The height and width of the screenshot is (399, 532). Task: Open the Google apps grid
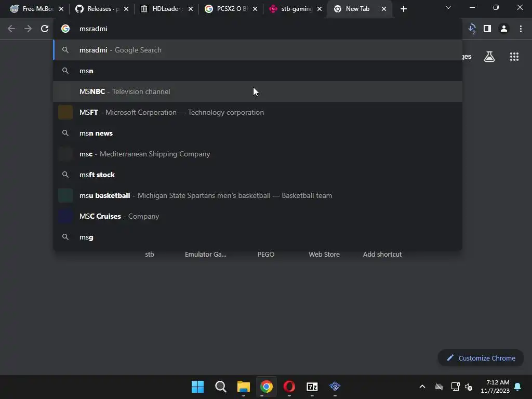pyautogui.click(x=514, y=57)
